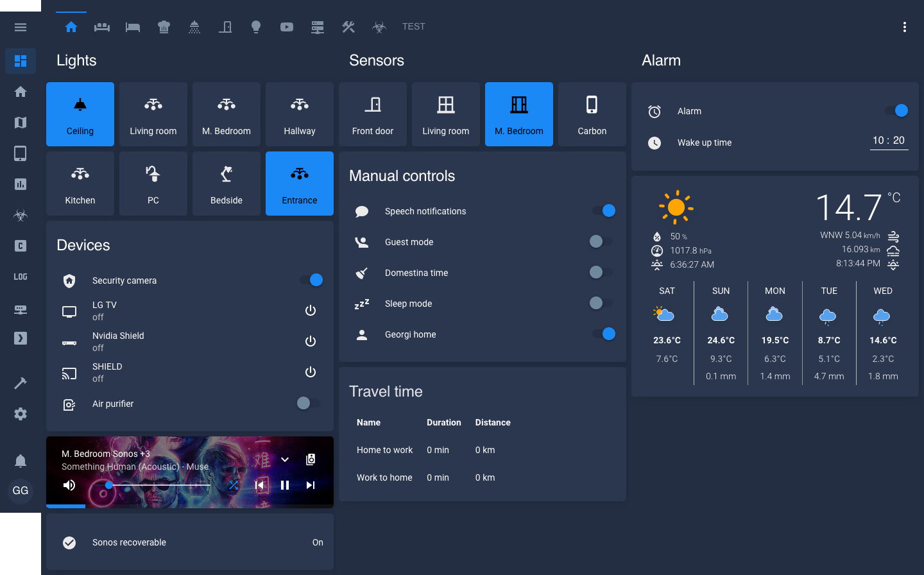Click the LG TV power icon
924x575 pixels.
tap(311, 311)
